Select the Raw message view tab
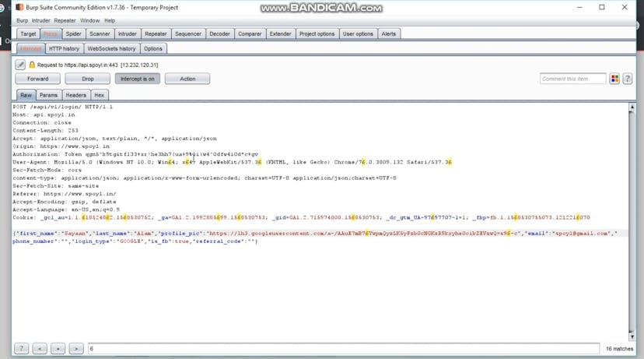644x359 pixels. [x=26, y=95]
